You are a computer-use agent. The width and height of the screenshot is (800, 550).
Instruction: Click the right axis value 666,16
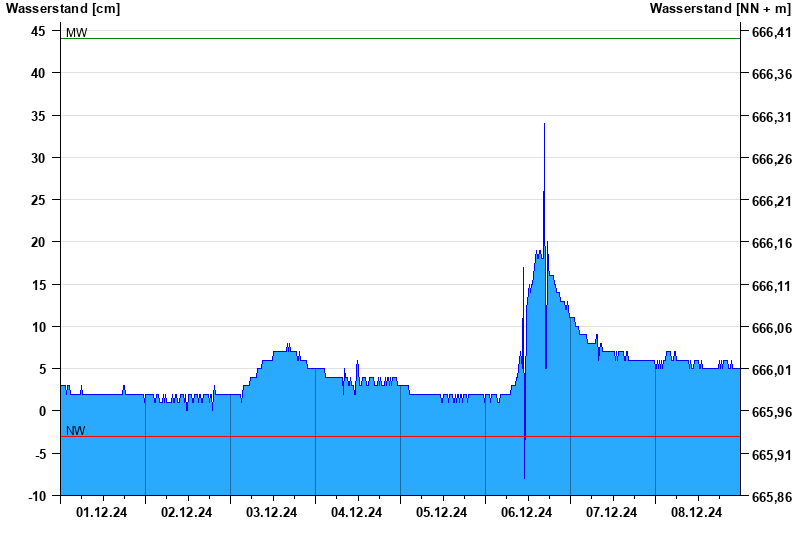click(772, 243)
